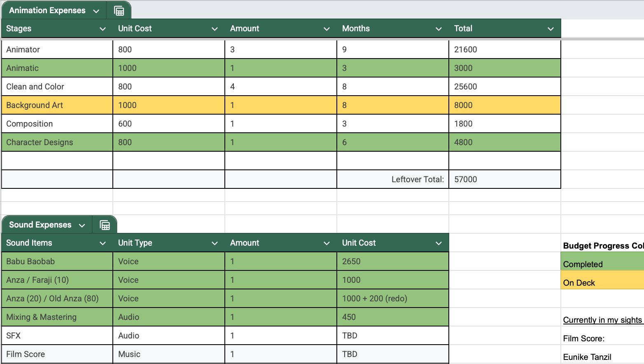The height and width of the screenshot is (364, 644).
Task: Click the yellow On Deck legend cell
Action: (x=602, y=283)
